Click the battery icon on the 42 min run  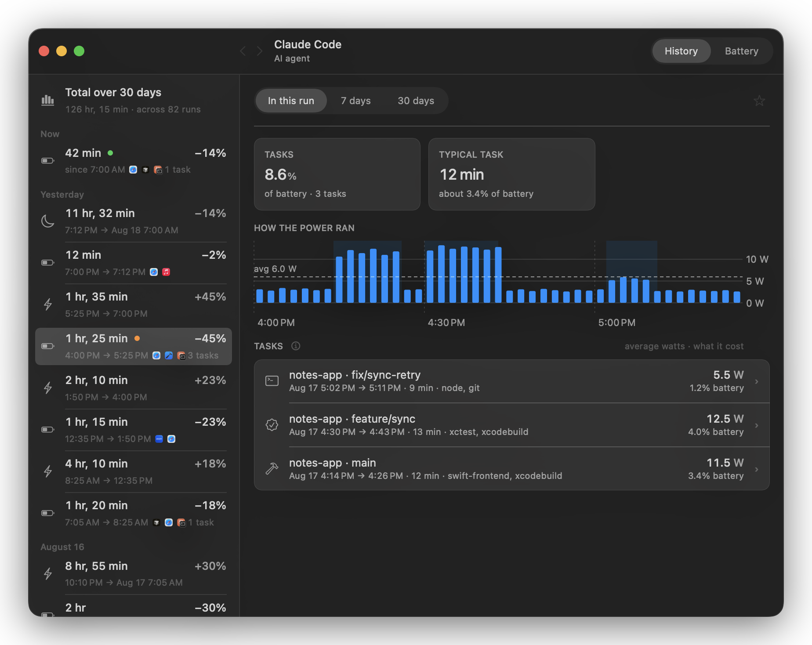(47, 161)
